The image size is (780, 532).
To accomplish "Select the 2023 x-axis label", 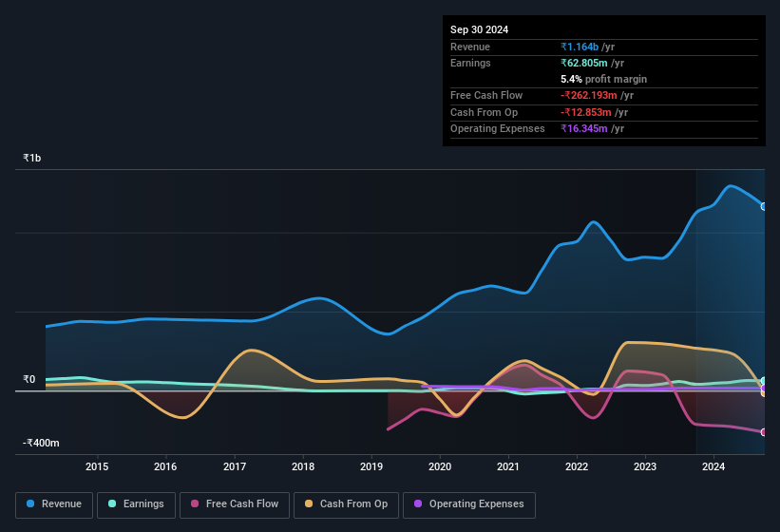I will [645, 466].
